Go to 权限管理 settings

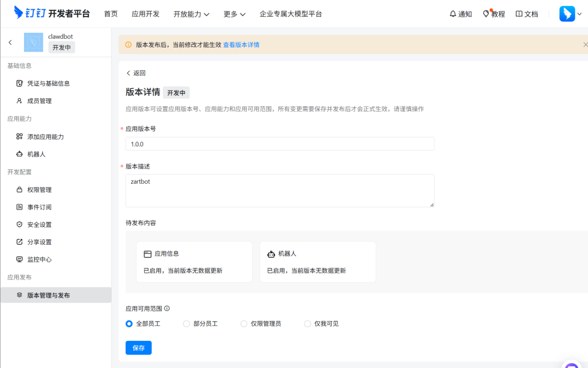click(40, 189)
